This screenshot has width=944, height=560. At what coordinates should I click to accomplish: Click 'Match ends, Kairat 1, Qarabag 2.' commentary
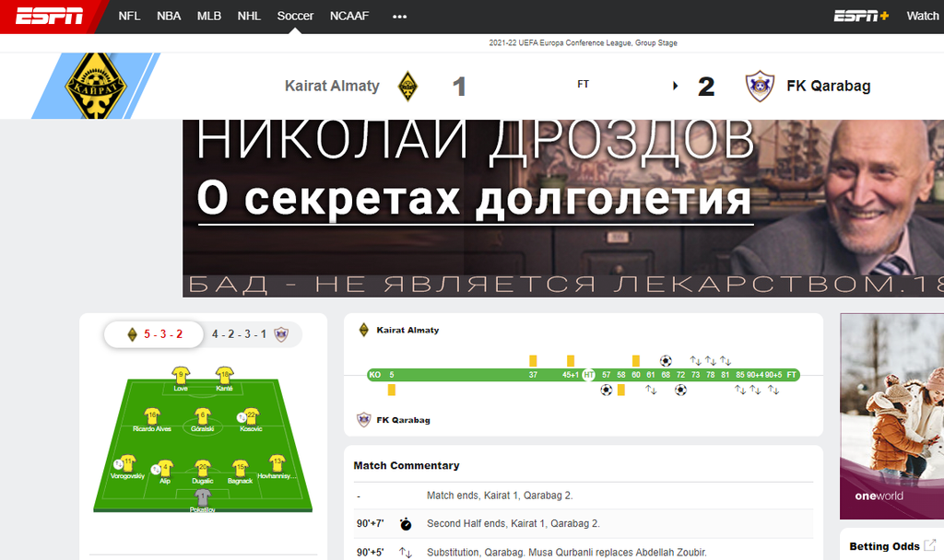[x=500, y=496]
